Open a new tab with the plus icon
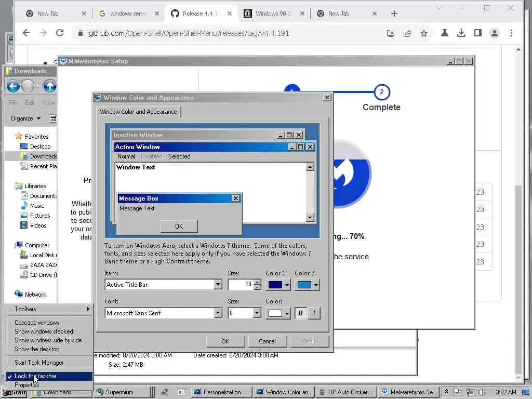Image resolution: width=532 pixels, height=399 pixels. (394, 14)
